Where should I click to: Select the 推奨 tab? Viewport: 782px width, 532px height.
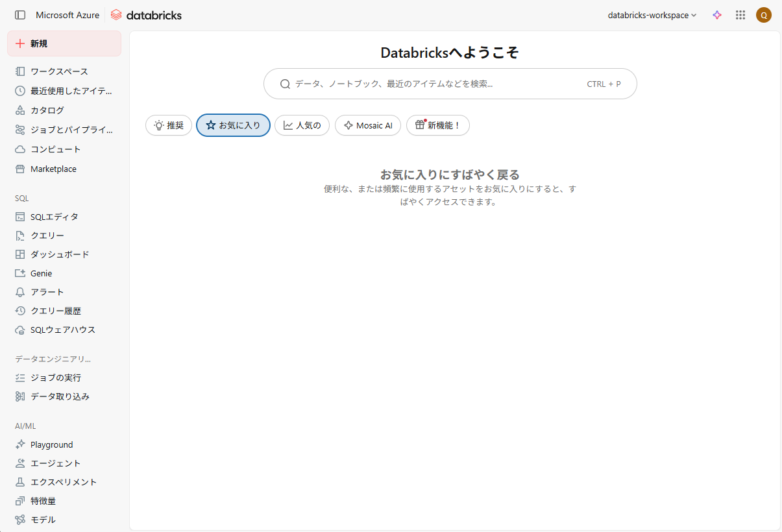[x=169, y=125]
